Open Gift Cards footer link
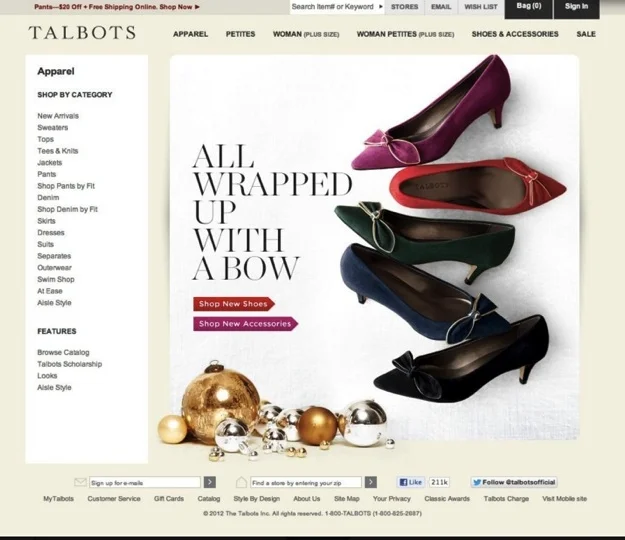The height and width of the screenshot is (540, 625). pyautogui.click(x=169, y=499)
